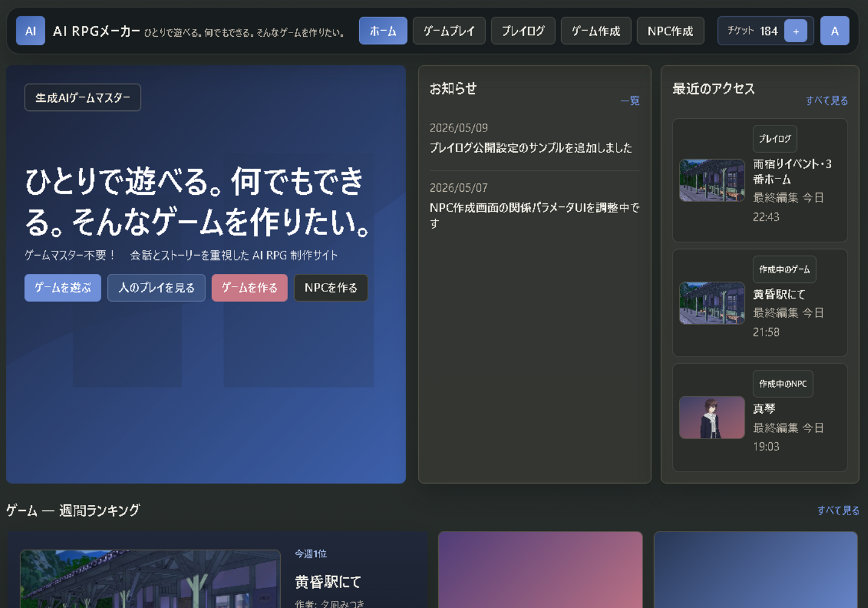Click the 作成中のゲーム tag
The width and height of the screenshot is (868, 608).
784,269
